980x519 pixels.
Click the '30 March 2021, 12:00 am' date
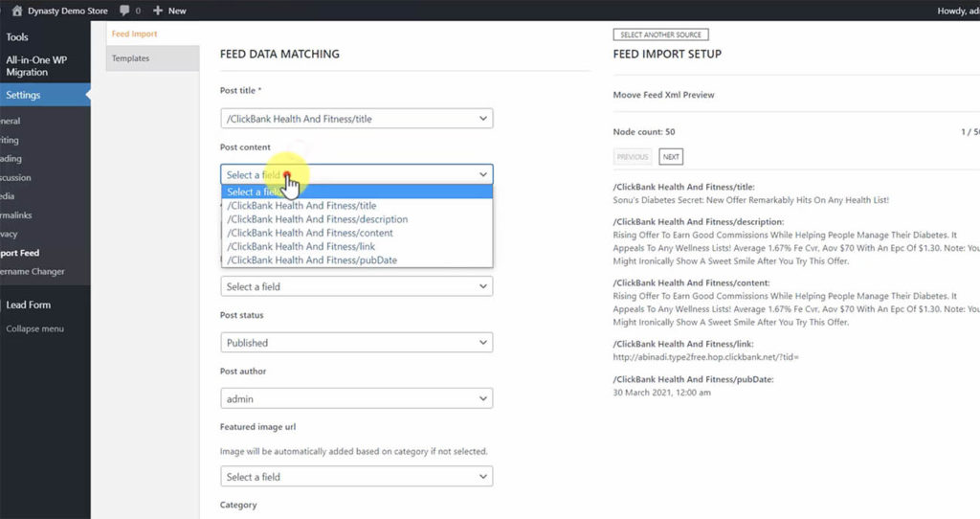pos(662,393)
